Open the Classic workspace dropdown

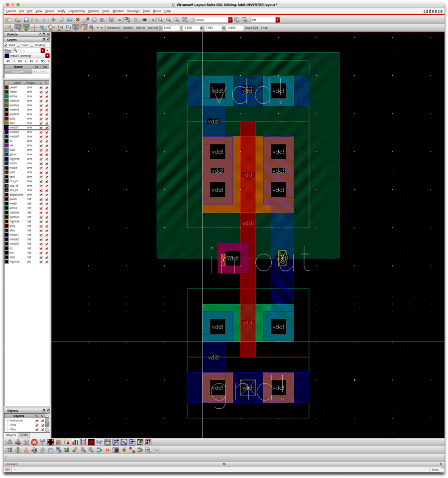coord(230,20)
